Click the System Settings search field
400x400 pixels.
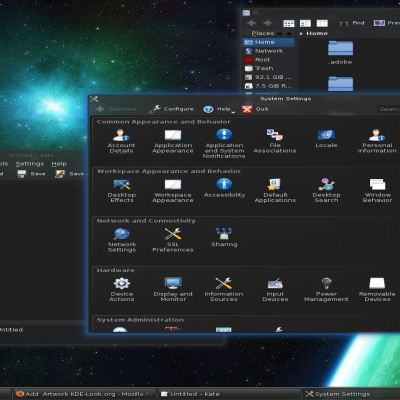pos(389,109)
